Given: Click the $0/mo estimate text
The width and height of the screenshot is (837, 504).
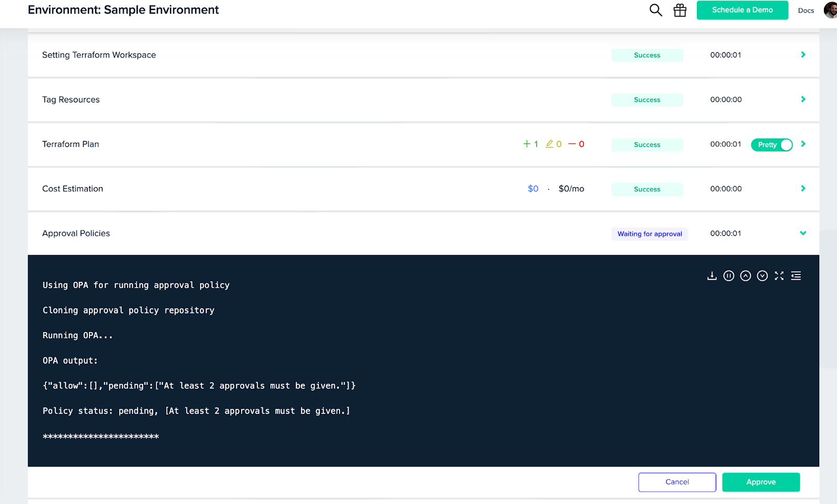Looking at the screenshot, I should click(571, 189).
